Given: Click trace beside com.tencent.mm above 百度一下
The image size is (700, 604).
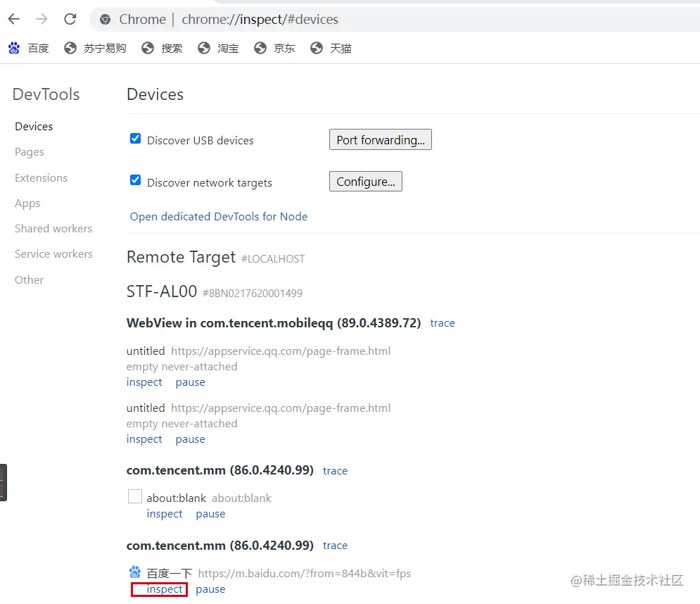Looking at the screenshot, I should coord(335,546).
